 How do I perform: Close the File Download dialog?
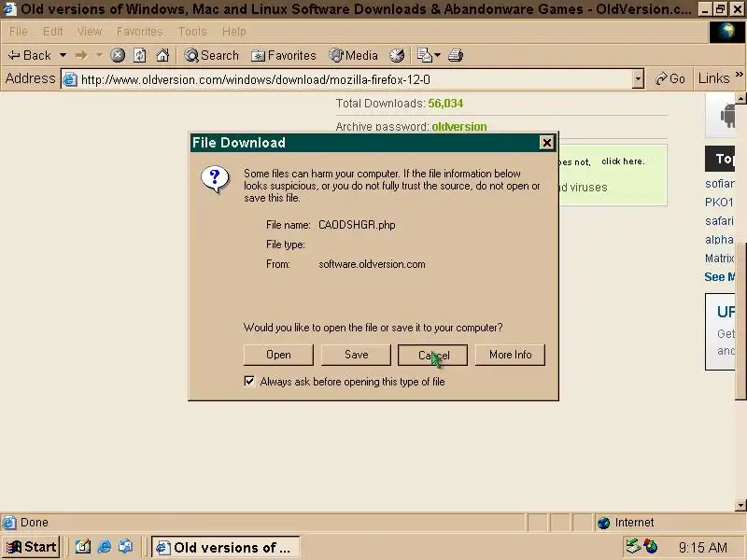[x=546, y=143]
